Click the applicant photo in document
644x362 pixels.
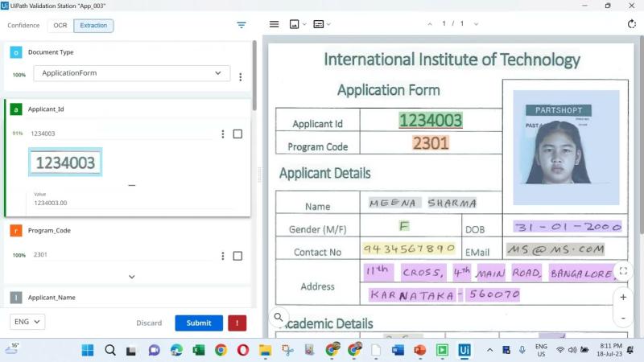click(566, 147)
